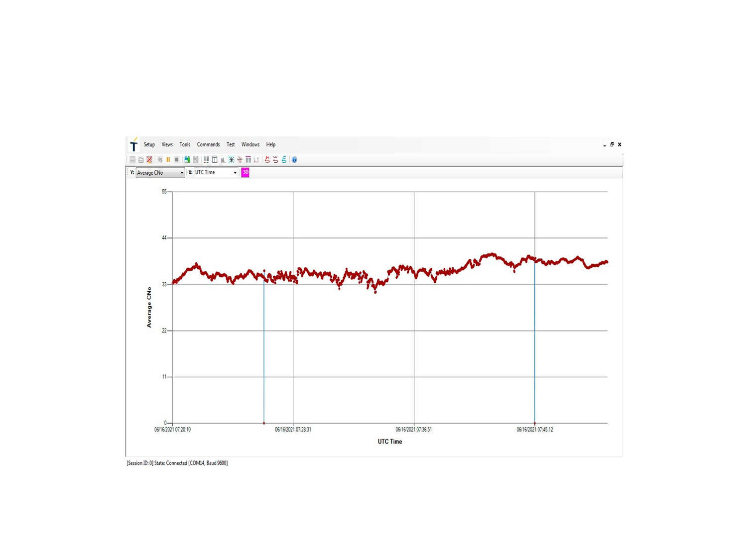The image size is (747, 560).
Task: Click the red X disconnect icon
Action: pos(149,160)
